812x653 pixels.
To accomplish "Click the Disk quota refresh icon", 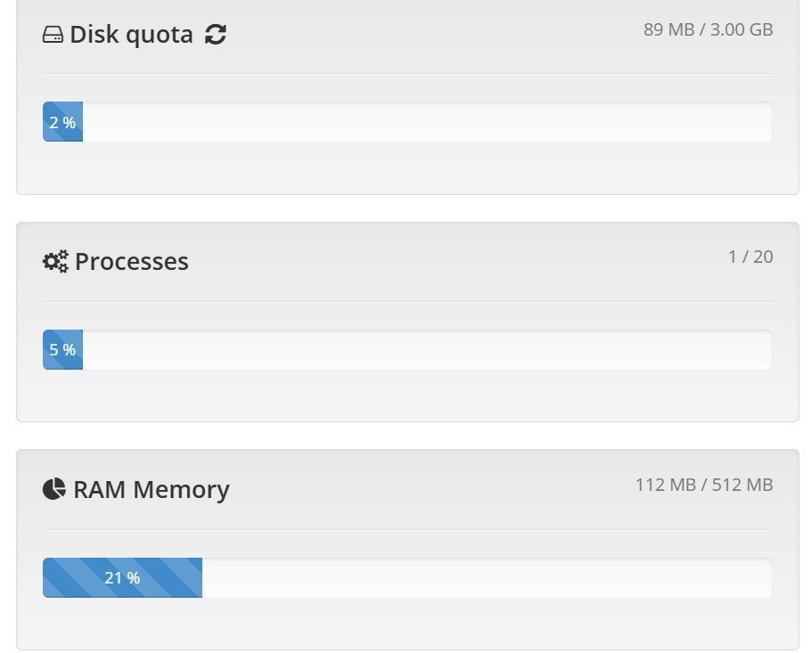I will [x=215, y=35].
